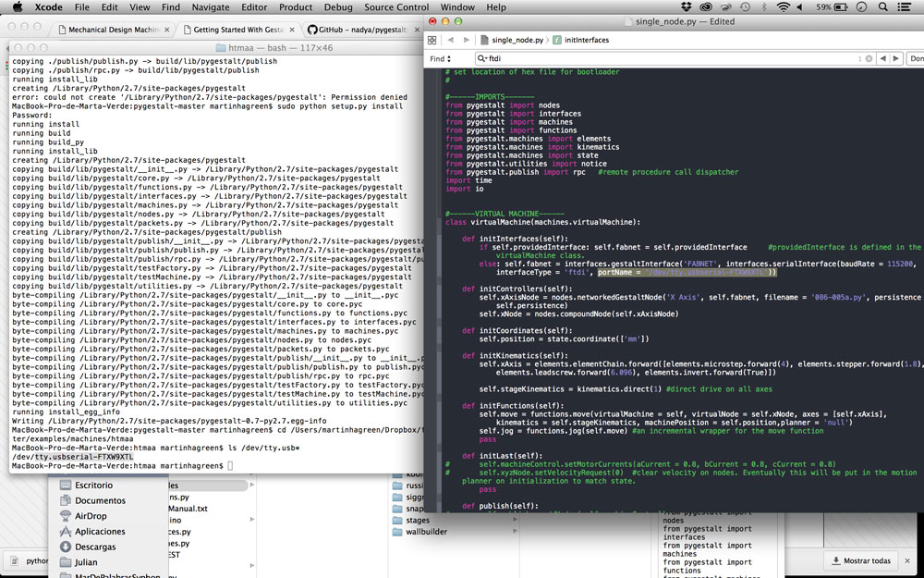
Task: Open the Find mode popup
Action: point(440,58)
